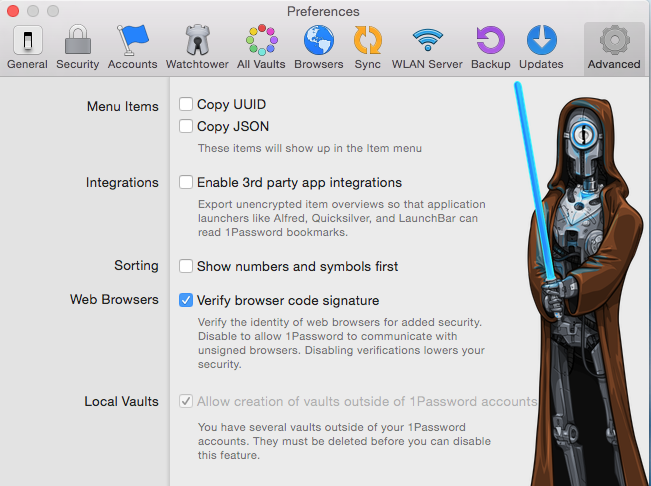This screenshot has height=486, width=651.
Task: Open the Updates download pane
Action: tap(541, 47)
